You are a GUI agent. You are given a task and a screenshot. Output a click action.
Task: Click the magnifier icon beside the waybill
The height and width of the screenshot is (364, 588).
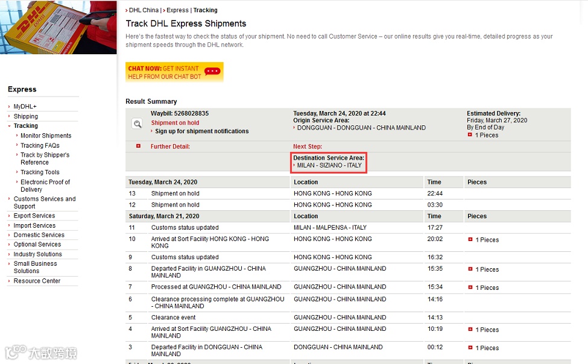[x=138, y=124]
